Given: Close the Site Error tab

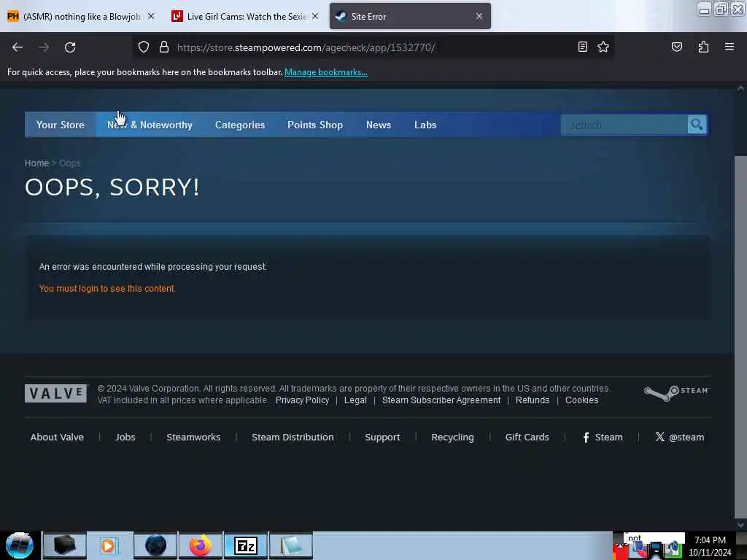Looking at the screenshot, I should pos(479,16).
